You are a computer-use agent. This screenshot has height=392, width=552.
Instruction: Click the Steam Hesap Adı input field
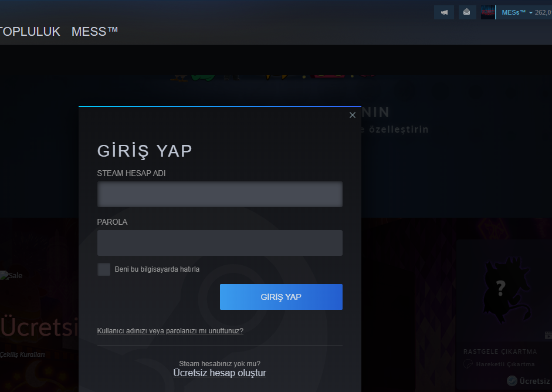pos(219,194)
